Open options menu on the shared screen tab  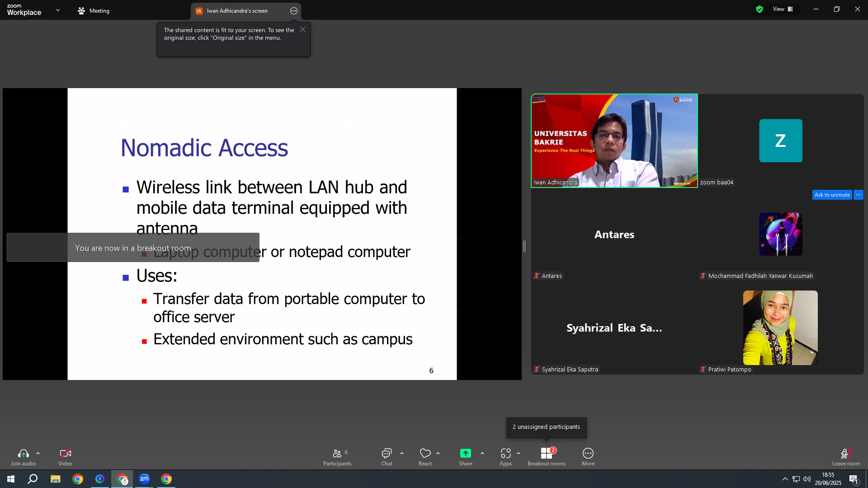294,11
